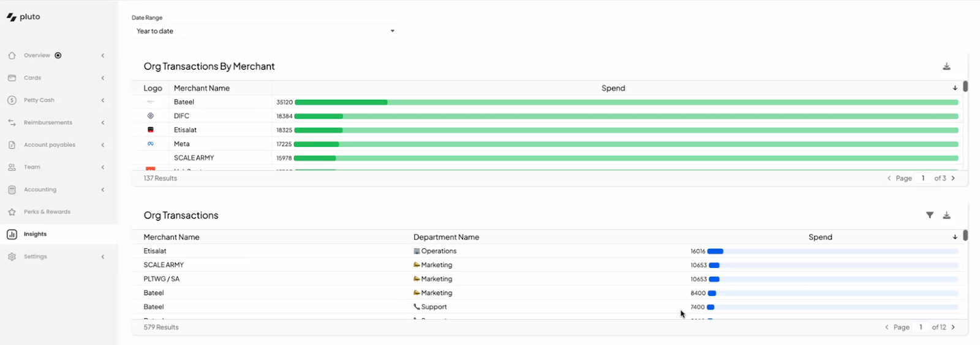The image size is (980, 345).
Task: Click the Settings gear icon
Action: pyautogui.click(x=12, y=257)
